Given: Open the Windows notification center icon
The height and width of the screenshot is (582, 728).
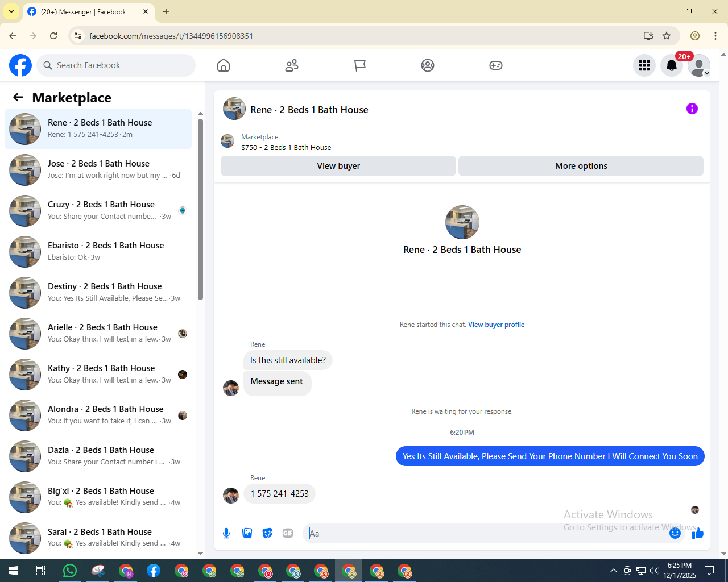Looking at the screenshot, I should coord(709,571).
